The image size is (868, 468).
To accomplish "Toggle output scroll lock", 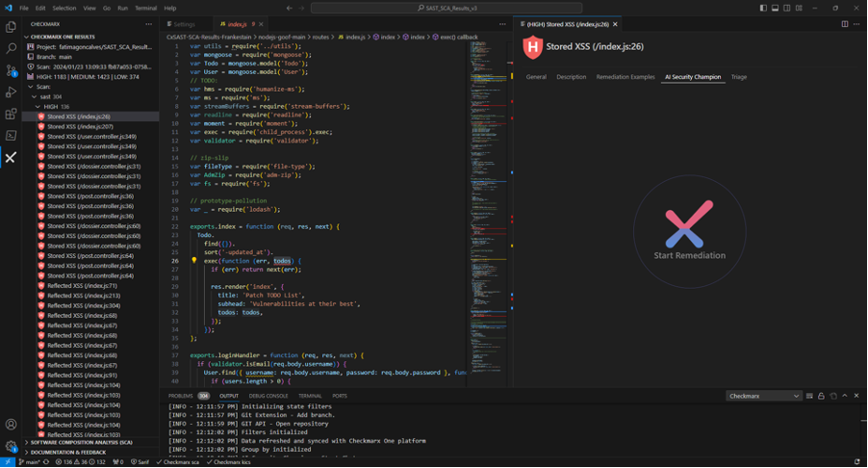I will [821, 396].
